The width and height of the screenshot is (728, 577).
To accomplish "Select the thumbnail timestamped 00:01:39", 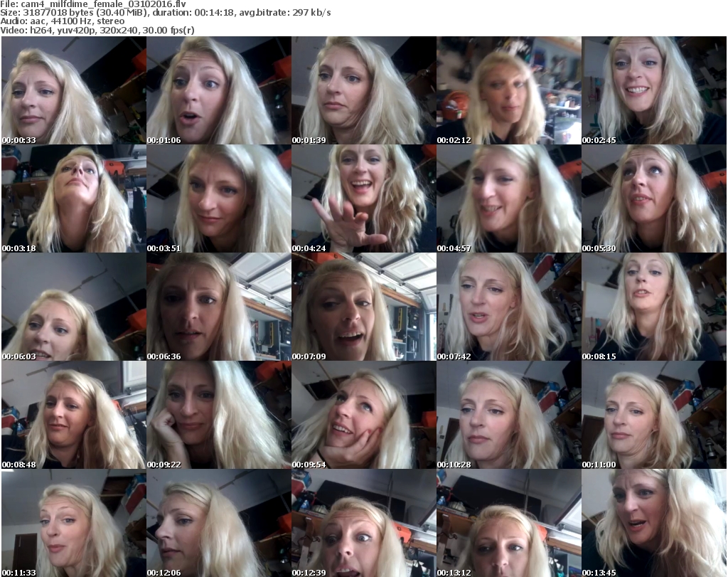I will coord(363,90).
